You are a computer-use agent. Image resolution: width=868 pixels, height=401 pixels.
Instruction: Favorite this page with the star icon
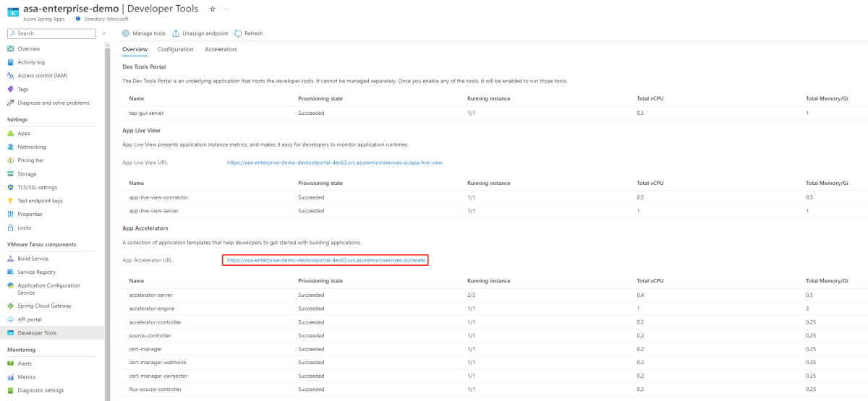pos(213,9)
